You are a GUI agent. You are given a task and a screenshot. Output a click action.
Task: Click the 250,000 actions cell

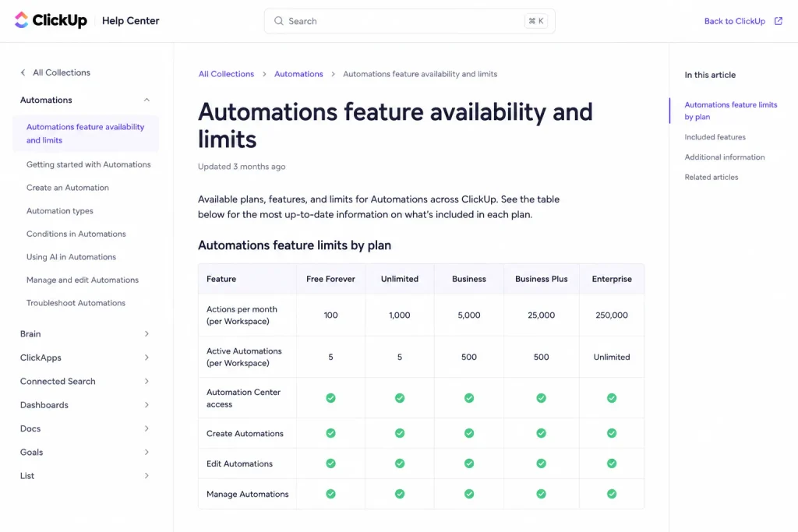(x=612, y=315)
